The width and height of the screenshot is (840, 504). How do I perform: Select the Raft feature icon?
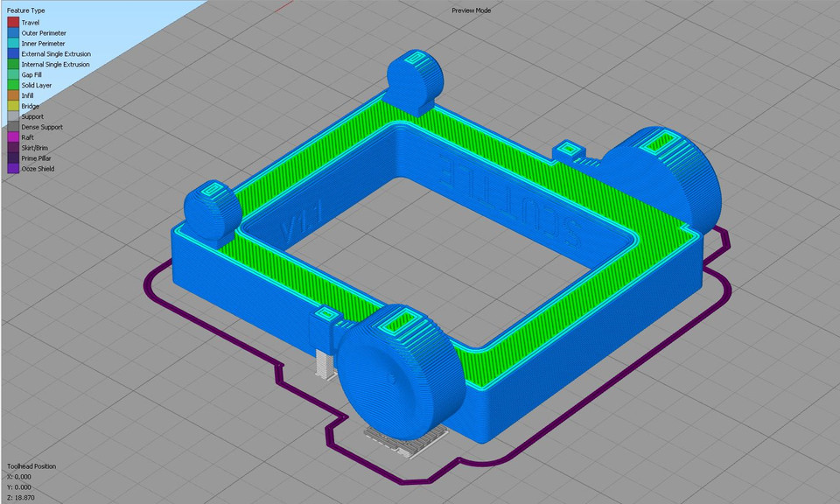[x=11, y=137]
